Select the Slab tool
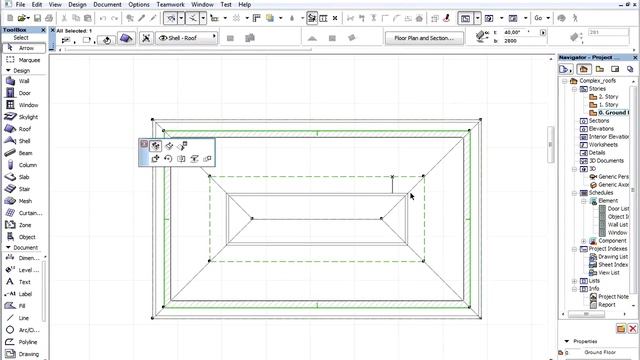This screenshot has height=360, width=640. (24, 177)
